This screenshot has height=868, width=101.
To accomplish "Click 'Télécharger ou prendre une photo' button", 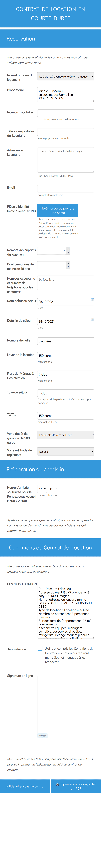I will pos(58,210).
